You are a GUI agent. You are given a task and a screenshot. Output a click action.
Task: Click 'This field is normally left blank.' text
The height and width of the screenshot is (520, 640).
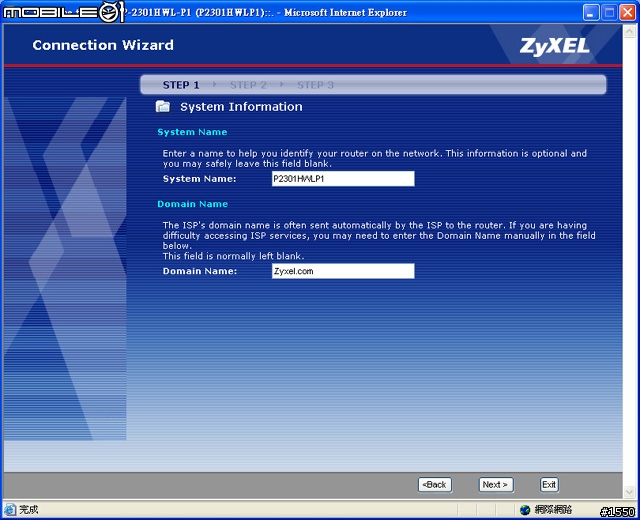[x=233, y=256]
